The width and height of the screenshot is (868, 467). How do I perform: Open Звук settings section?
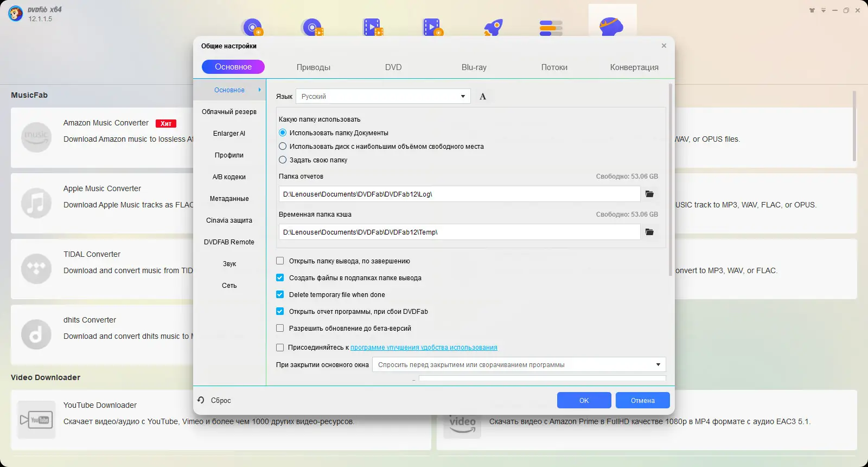point(229,263)
